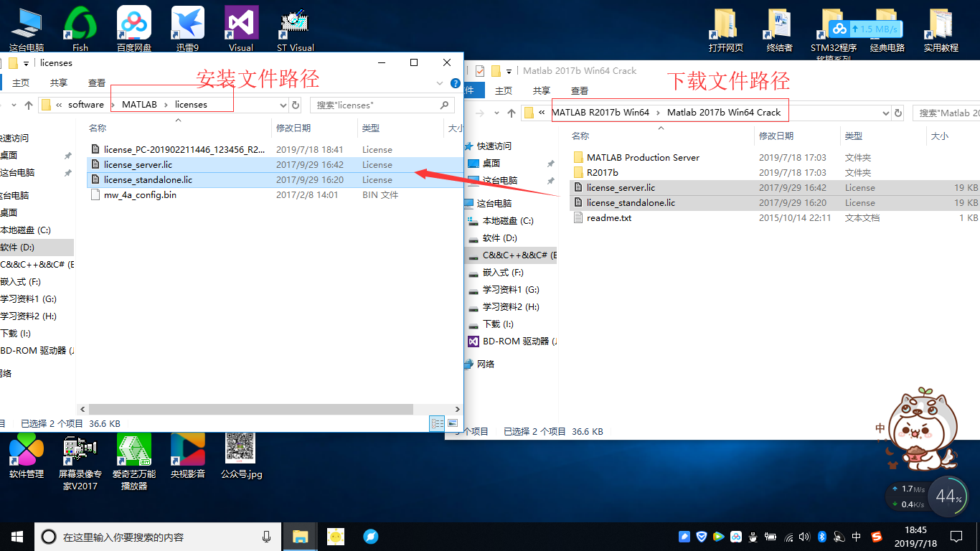980x551 pixels.
Task: Sort by 类型 column in Crack window
Action: coord(853,136)
